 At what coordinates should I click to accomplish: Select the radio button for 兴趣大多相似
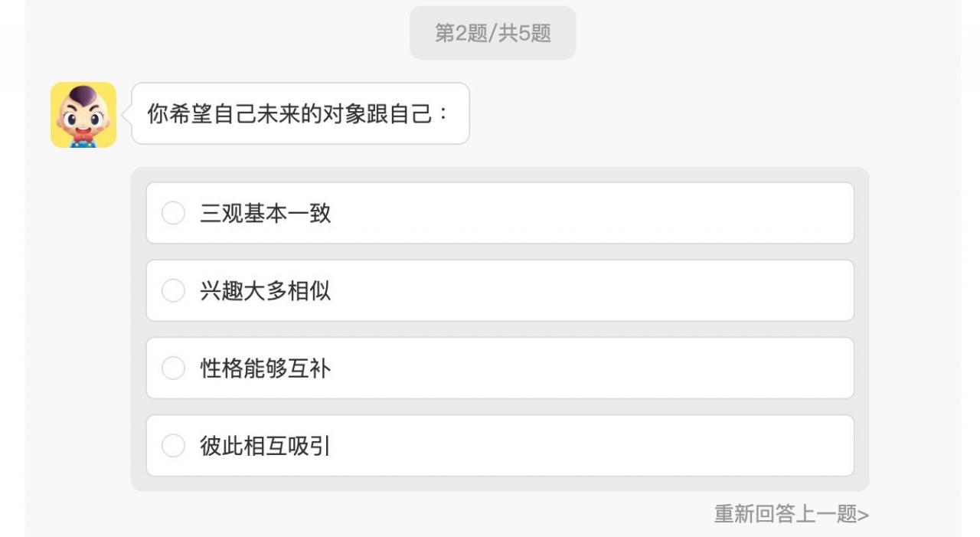[172, 290]
